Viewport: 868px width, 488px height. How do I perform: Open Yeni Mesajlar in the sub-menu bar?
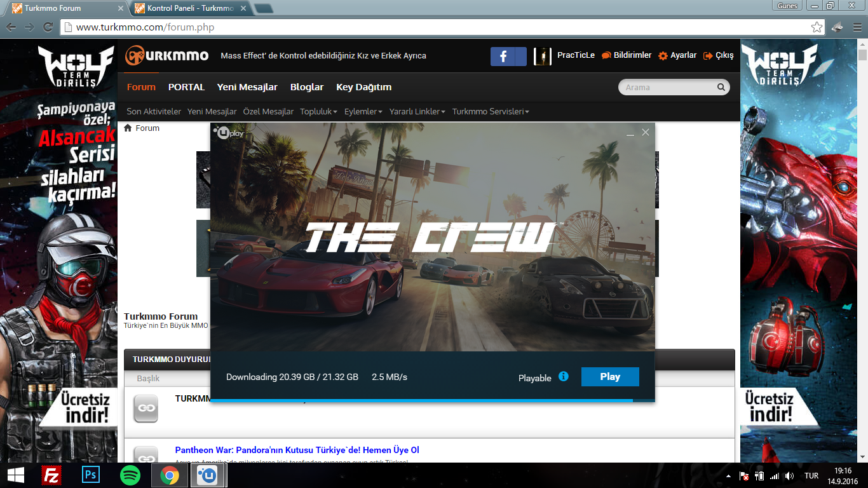212,111
